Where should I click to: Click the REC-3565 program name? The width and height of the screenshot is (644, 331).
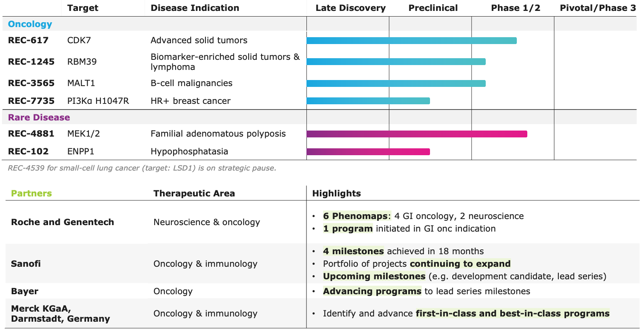click(31, 83)
